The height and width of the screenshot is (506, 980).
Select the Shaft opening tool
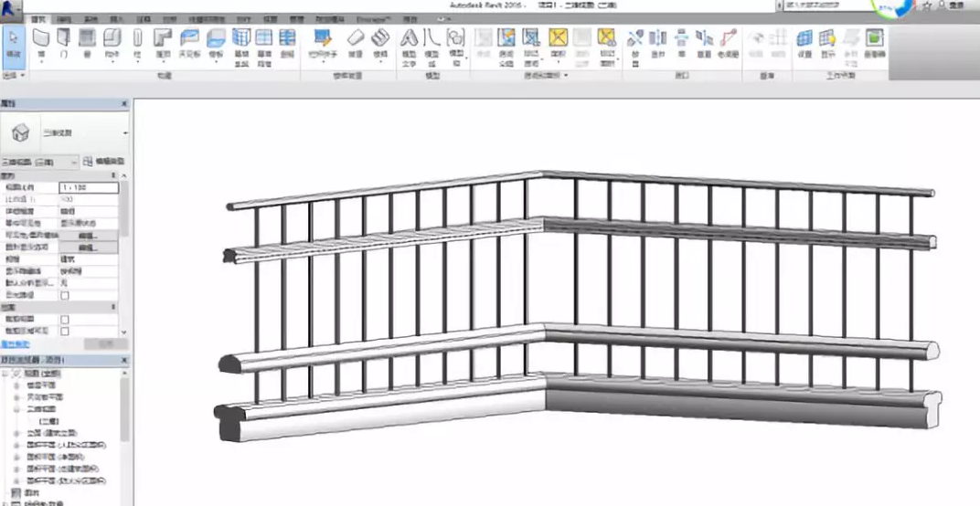[657, 44]
